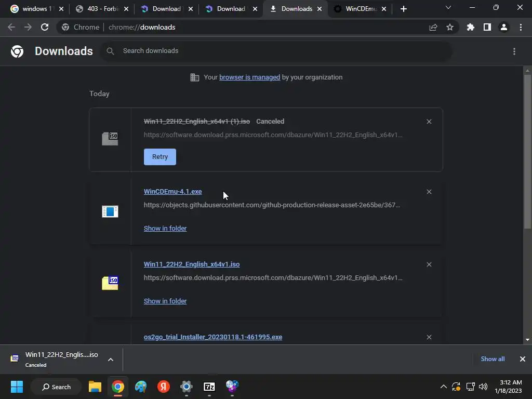Close the Downloads tab
This screenshot has width=532, height=399.
[320, 9]
